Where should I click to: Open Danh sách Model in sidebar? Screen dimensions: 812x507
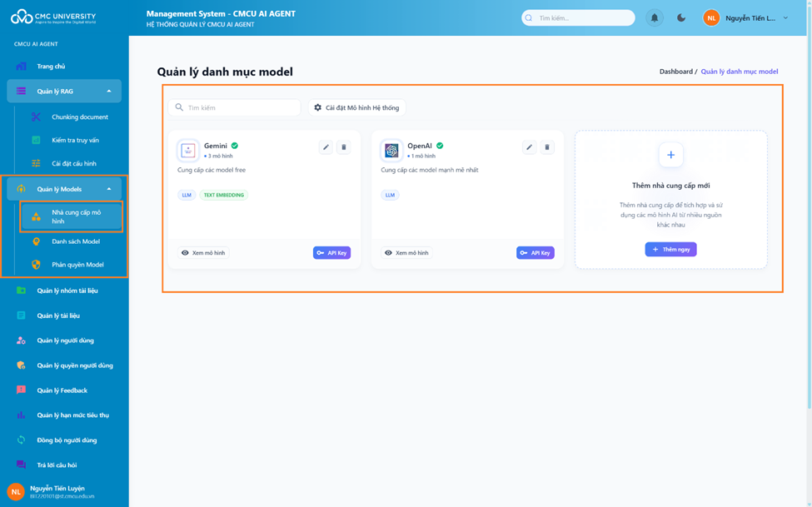click(75, 241)
